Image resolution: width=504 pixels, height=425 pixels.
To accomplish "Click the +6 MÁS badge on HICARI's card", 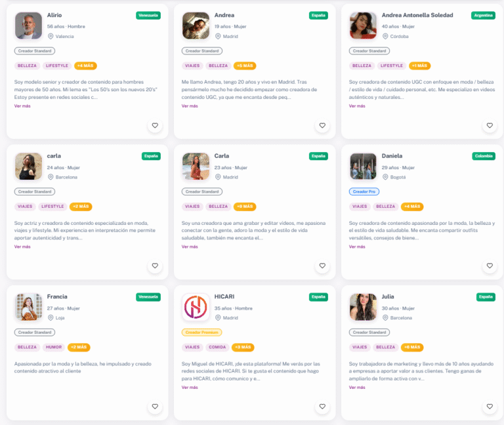I will (x=243, y=347).
